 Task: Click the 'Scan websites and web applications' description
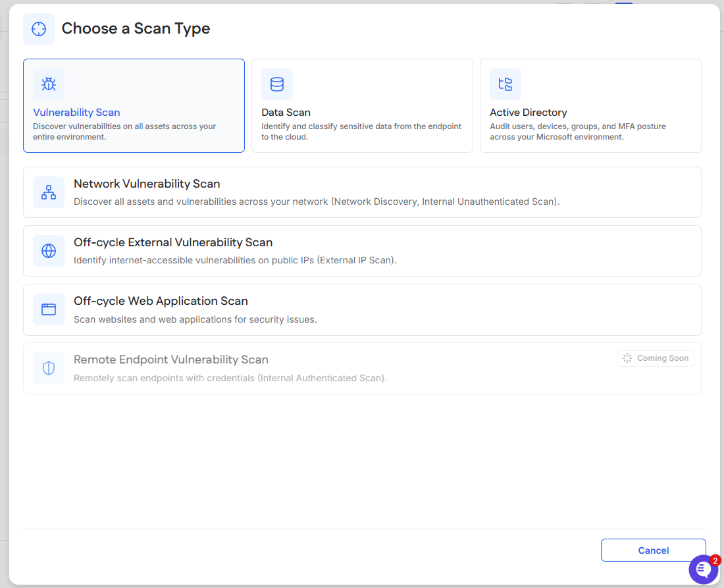tap(195, 319)
